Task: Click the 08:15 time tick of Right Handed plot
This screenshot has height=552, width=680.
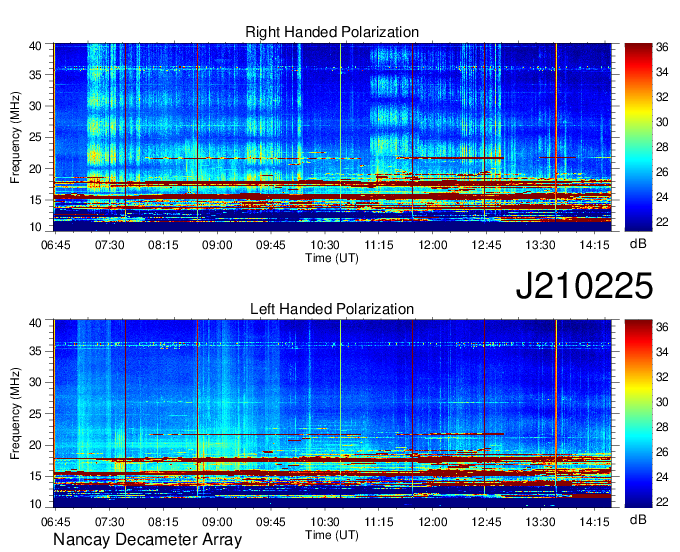Action: [163, 245]
